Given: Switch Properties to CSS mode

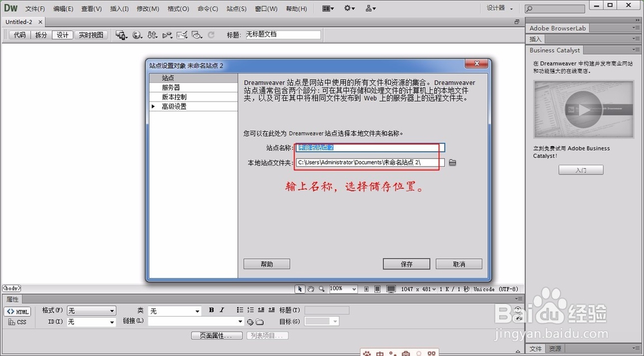Looking at the screenshot, I should tap(17, 323).
